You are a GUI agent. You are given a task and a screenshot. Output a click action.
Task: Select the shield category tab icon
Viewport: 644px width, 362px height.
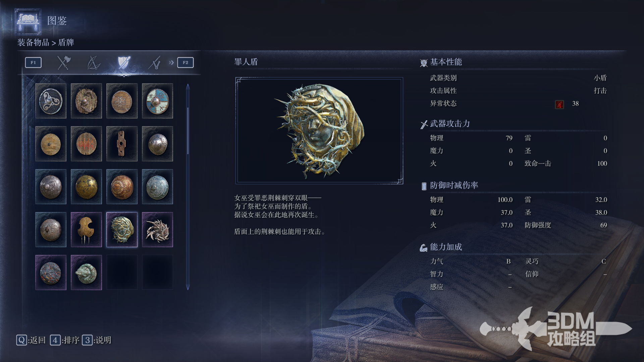(x=124, y=62)
